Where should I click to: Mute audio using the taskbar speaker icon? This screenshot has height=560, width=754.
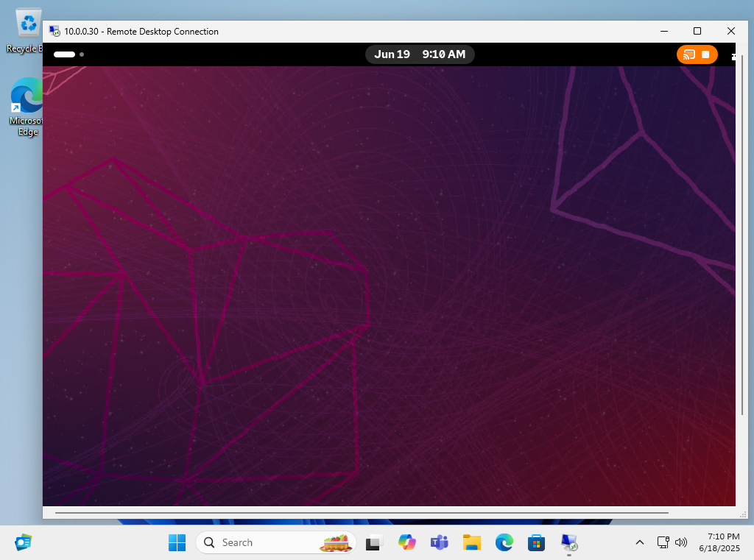[x=680, y=542]
